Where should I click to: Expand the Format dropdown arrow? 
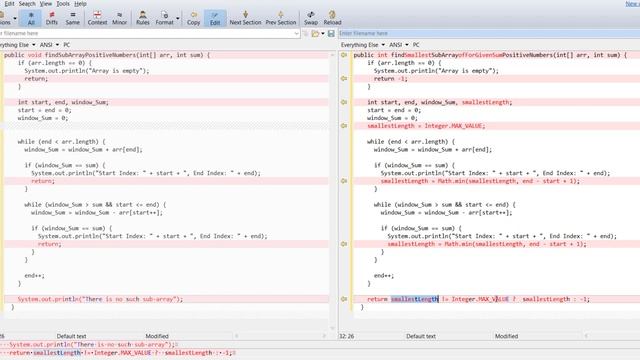pos(178,19)
